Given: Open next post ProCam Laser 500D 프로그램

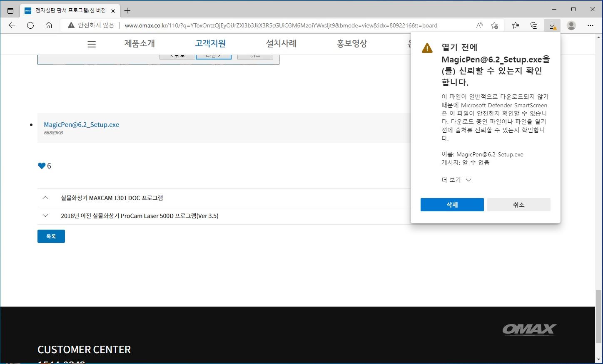Looking at the screenshot, I should 140,216.
